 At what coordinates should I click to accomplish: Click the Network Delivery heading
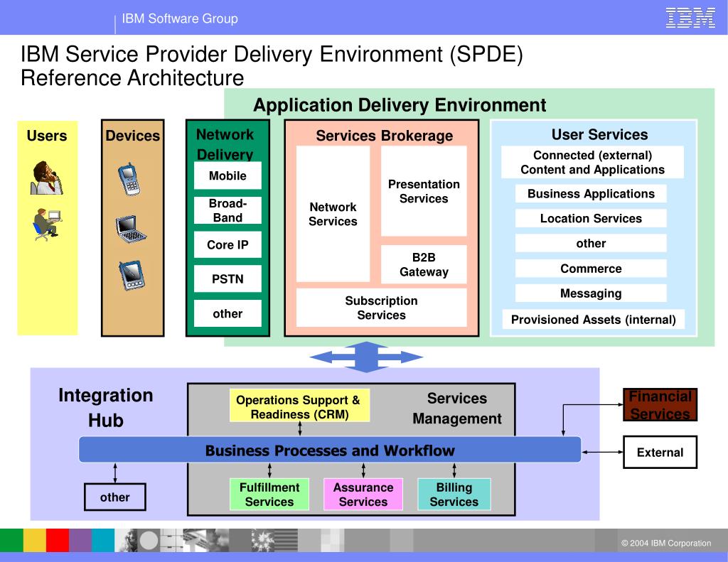225,144
